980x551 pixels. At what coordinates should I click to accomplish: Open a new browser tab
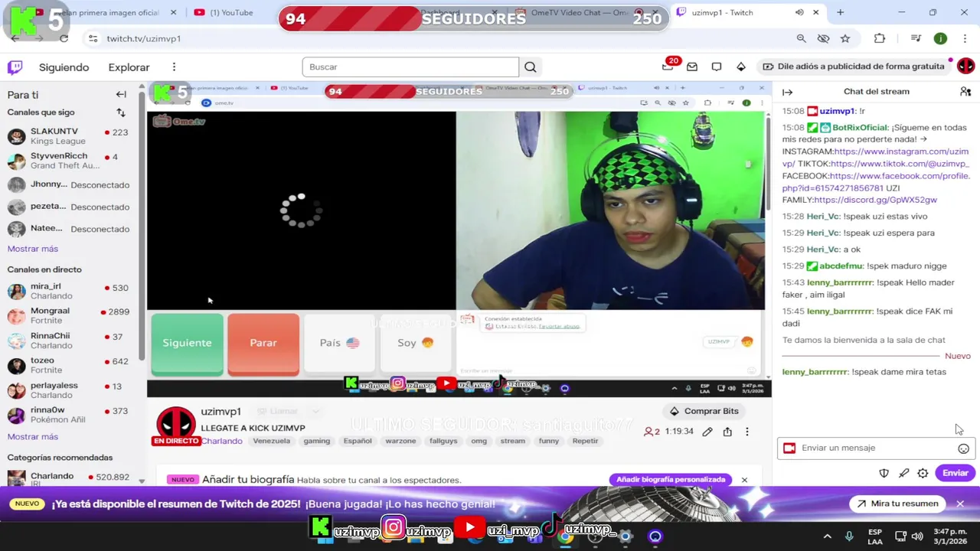tap(840, 12)
